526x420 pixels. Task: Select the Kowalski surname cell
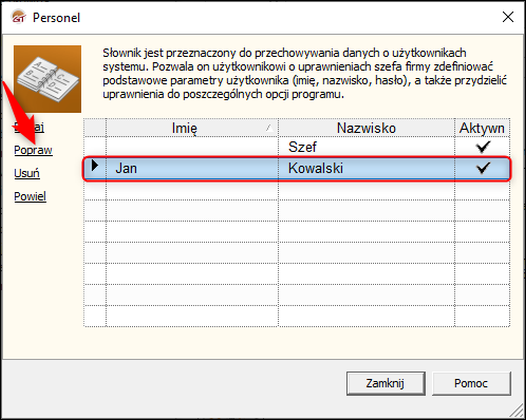[x=366, y=168]
